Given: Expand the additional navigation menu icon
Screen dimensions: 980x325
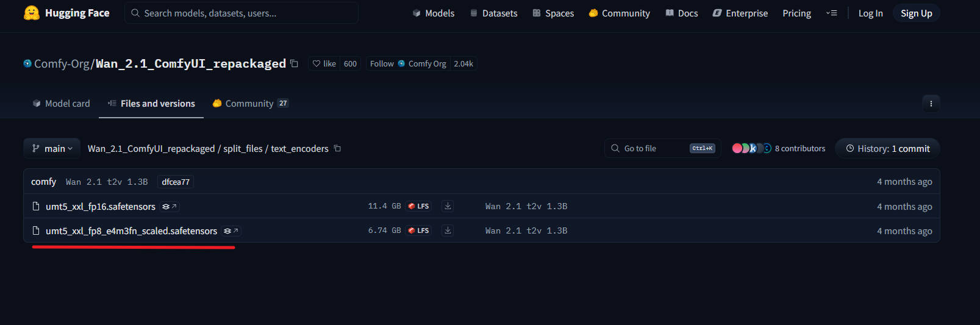Looking at the screenshot, I should [x=832, y=13].
